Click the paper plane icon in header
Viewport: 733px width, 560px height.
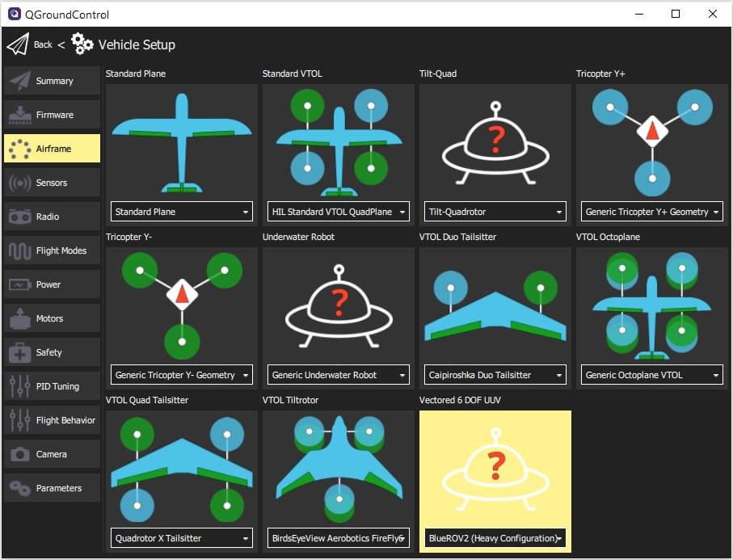[x=18, y=44]
